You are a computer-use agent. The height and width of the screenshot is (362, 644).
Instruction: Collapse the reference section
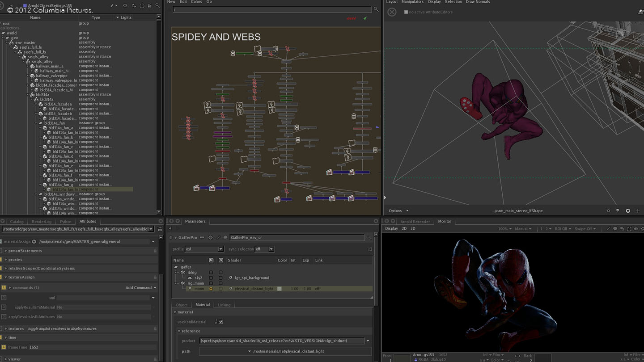click(x=179, y=331)
